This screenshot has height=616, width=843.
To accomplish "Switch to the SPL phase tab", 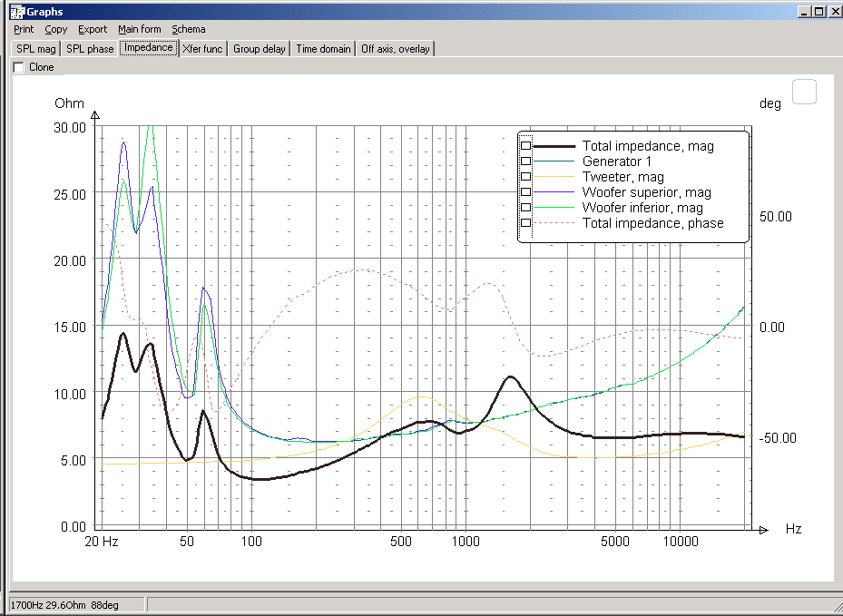I will [90, 49].
